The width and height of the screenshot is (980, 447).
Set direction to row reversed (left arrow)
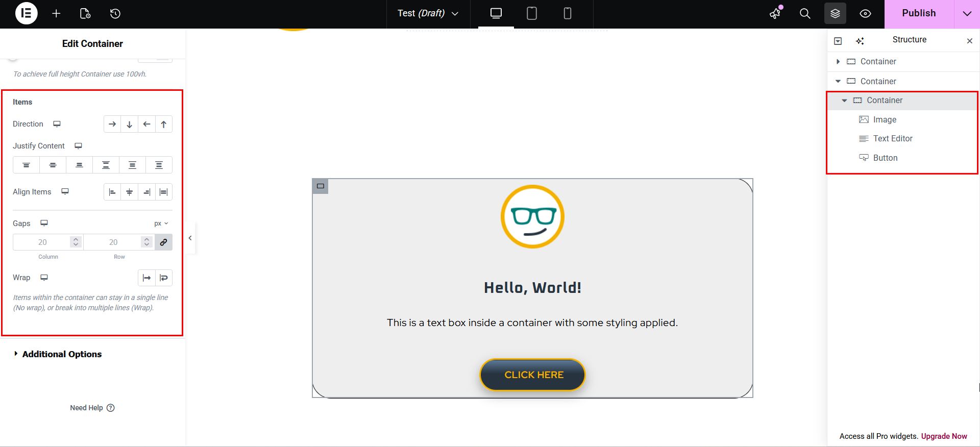[146, 124]
